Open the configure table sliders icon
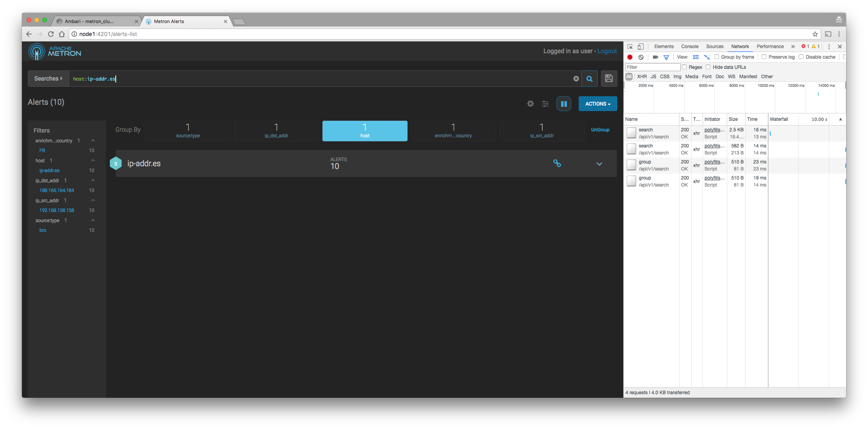868x429 pixels. 545,104
